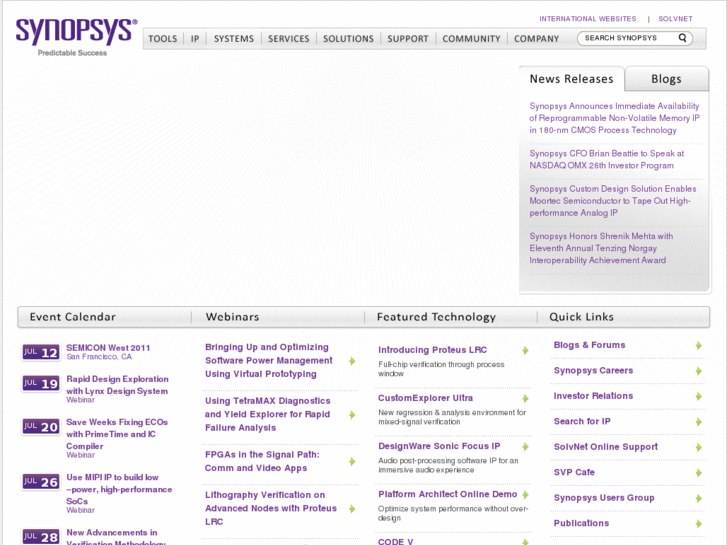Open Shrenik Mehta Tenzing Norgay award news
727x545 pixels.
click(601, 248)
